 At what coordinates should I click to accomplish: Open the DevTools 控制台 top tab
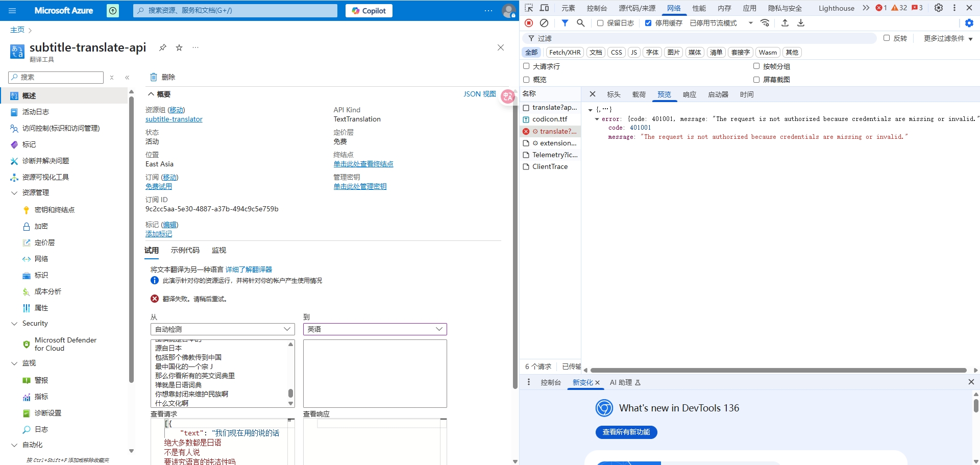coord(597,8)
